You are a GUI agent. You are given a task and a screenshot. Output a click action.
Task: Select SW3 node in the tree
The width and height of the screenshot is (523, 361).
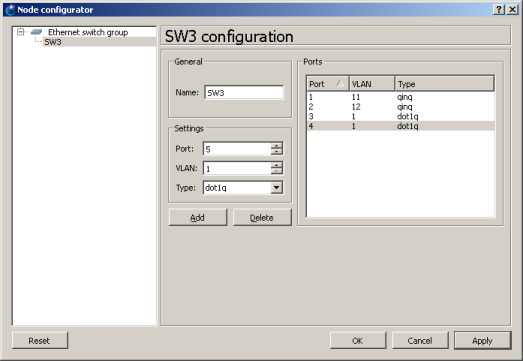[x=53, y=42]
